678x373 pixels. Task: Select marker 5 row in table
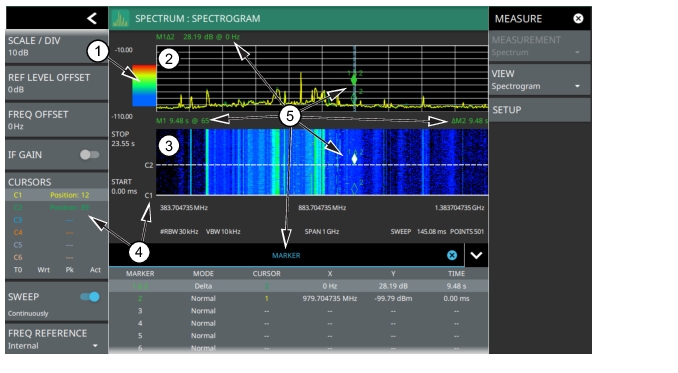(298, 336)
